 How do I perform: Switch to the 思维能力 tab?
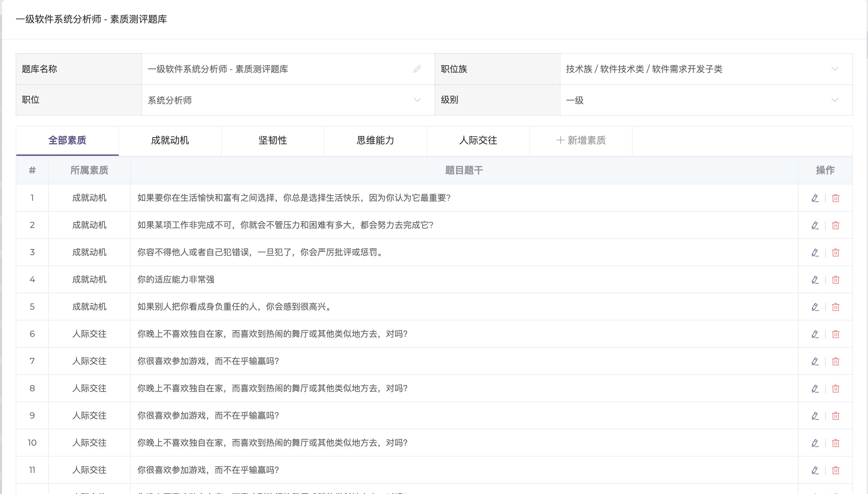375,141
